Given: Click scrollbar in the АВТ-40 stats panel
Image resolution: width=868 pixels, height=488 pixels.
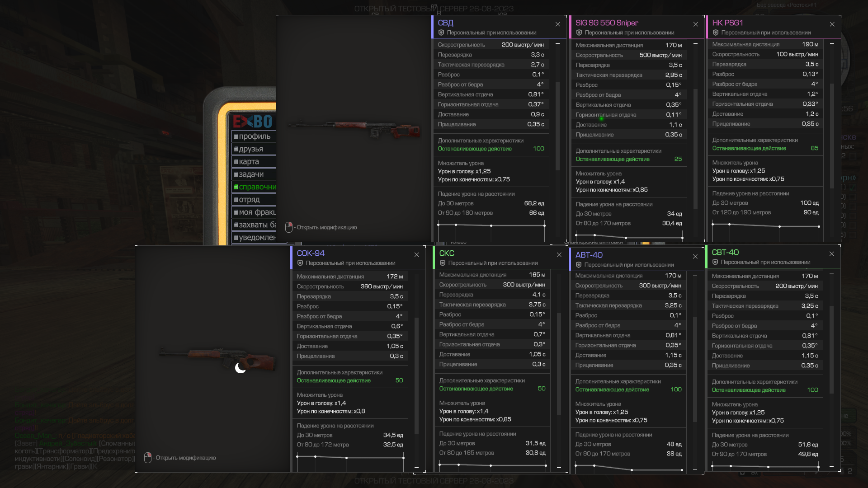Looking at the screenshot, I should [695, 370].
